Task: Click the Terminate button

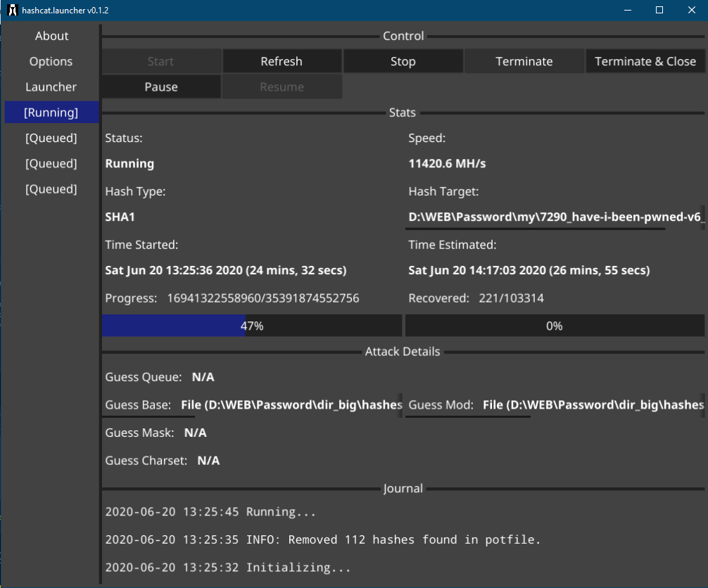Action: [524, 61]
